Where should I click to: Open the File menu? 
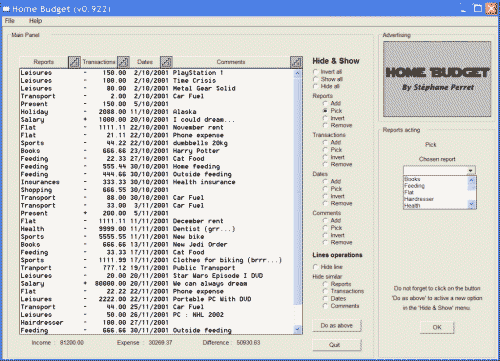[x=10, y=21]
